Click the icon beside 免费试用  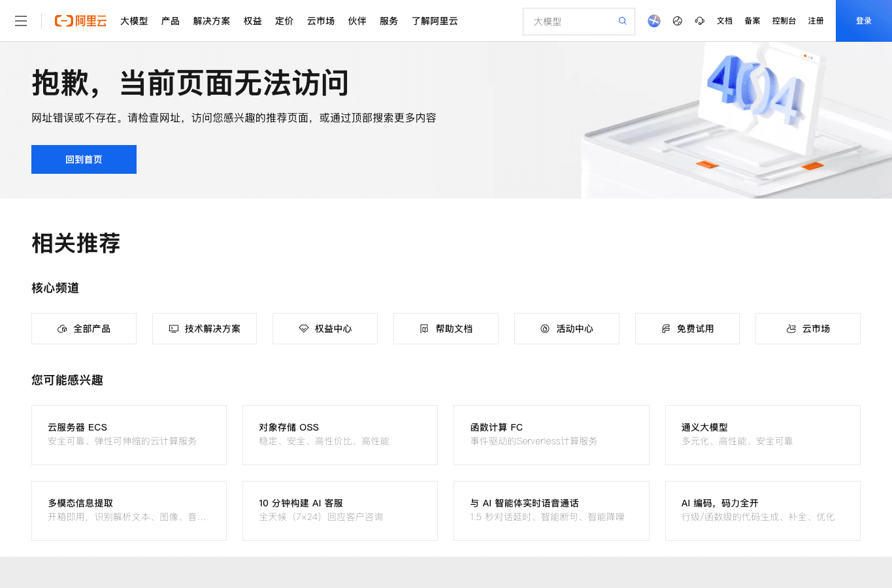666,329
